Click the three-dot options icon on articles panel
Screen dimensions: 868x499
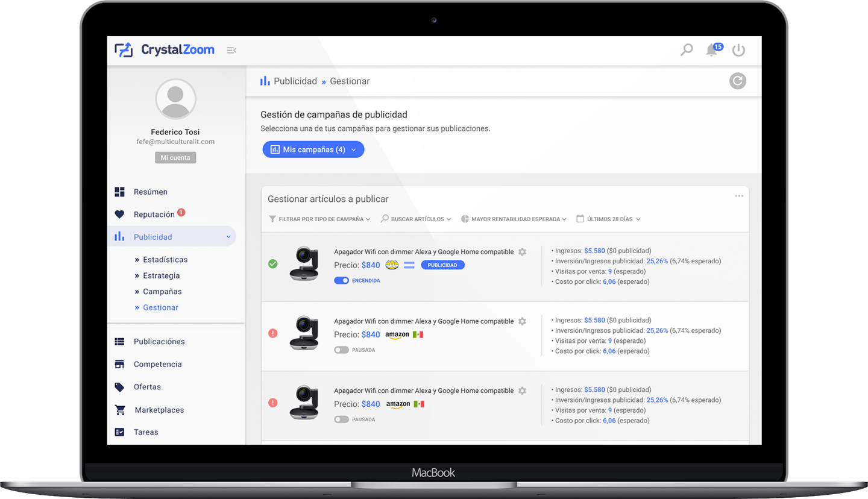(739, 196)
